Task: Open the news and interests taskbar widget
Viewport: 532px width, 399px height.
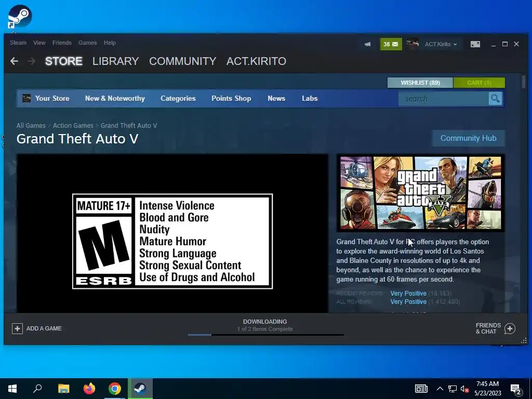Action: (x=421, y=389)
